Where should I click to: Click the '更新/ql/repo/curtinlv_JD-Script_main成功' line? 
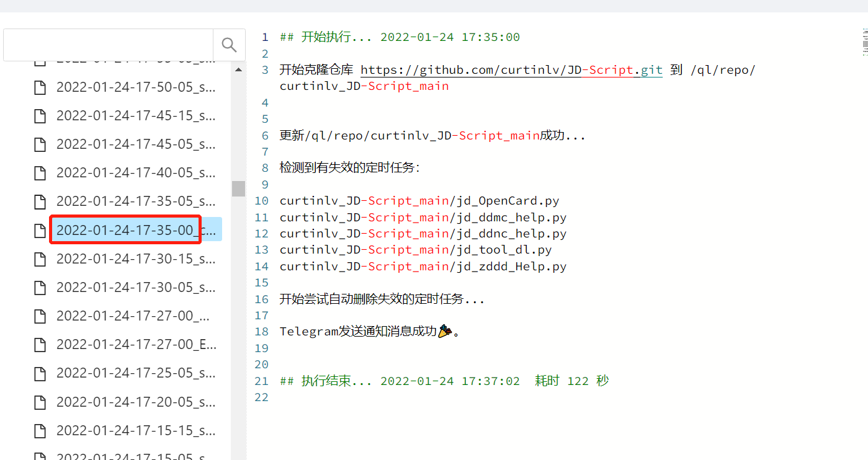[432, 135]
